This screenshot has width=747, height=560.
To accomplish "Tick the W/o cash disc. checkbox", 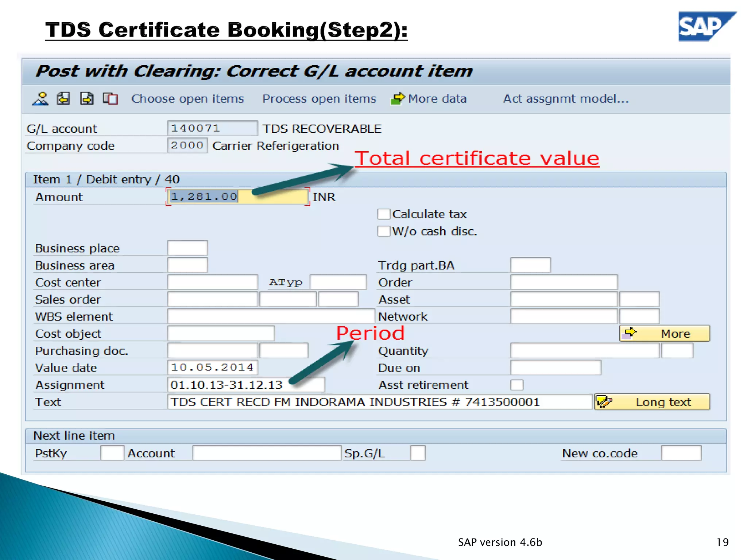I will tap(384, 231).
